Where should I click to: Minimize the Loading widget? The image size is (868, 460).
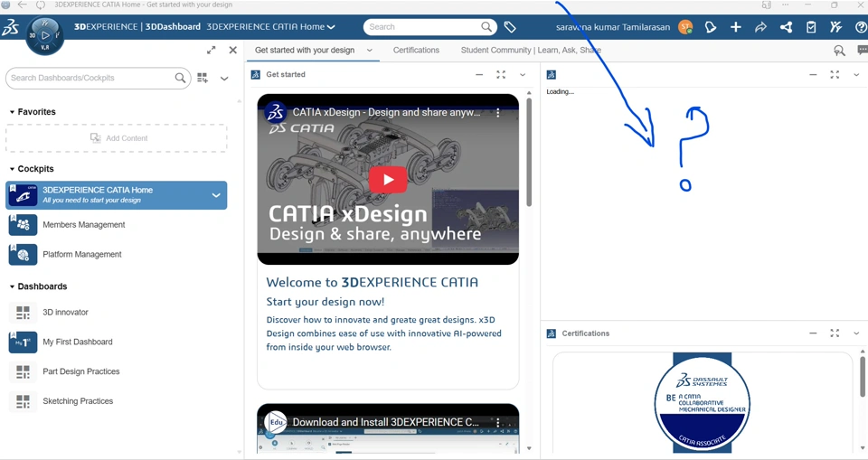(813, 75)
